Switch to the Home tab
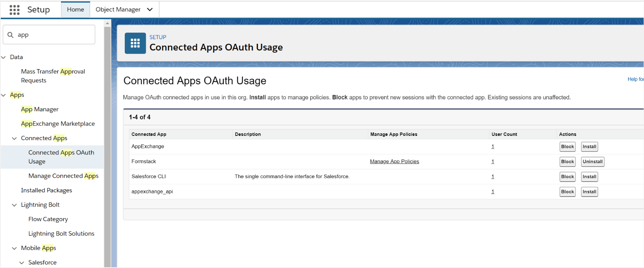 coord(75,10)
